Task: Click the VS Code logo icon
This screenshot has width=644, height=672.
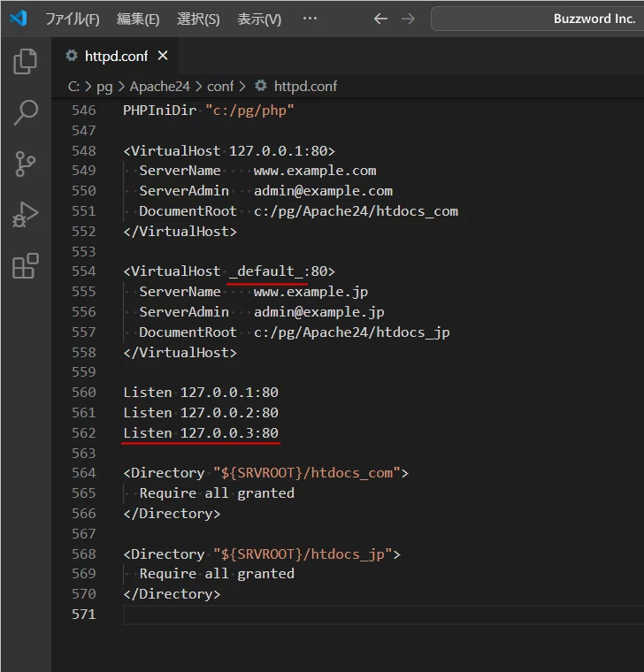Action: 19,19
